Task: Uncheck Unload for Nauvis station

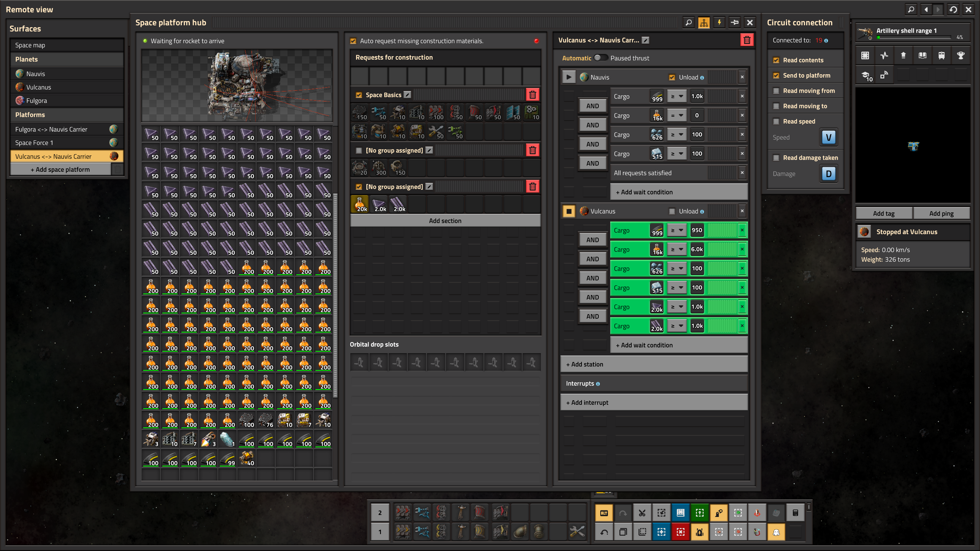Action: (672, 77)
